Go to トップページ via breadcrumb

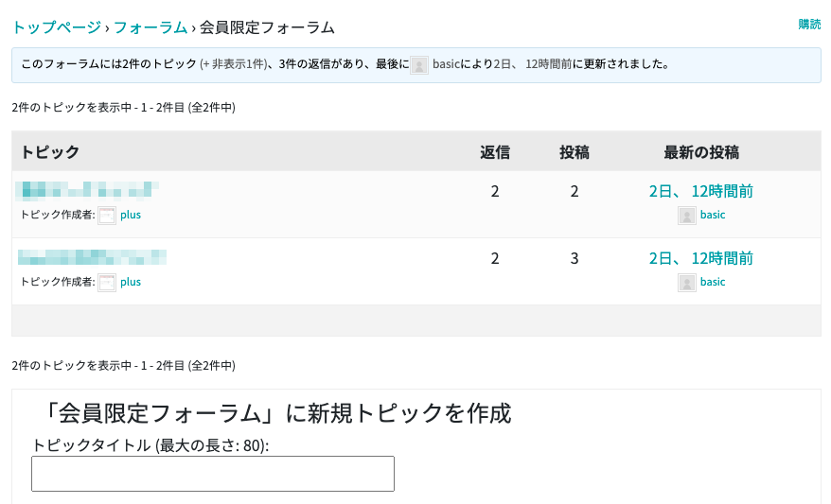[56, 27]
